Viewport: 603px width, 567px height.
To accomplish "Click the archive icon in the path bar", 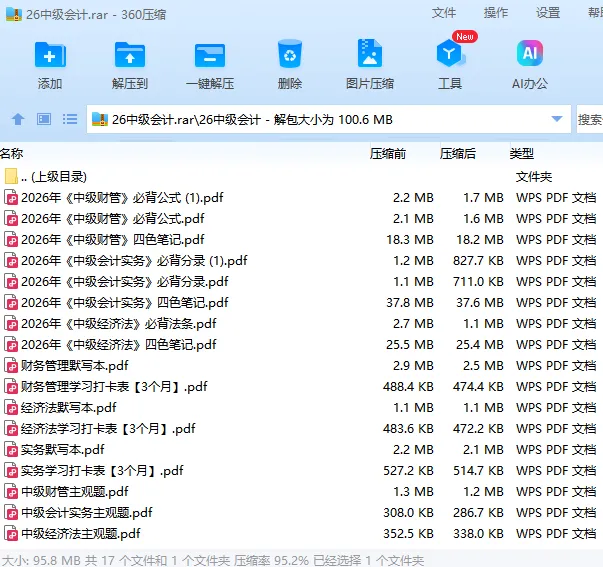I will 100,119.
